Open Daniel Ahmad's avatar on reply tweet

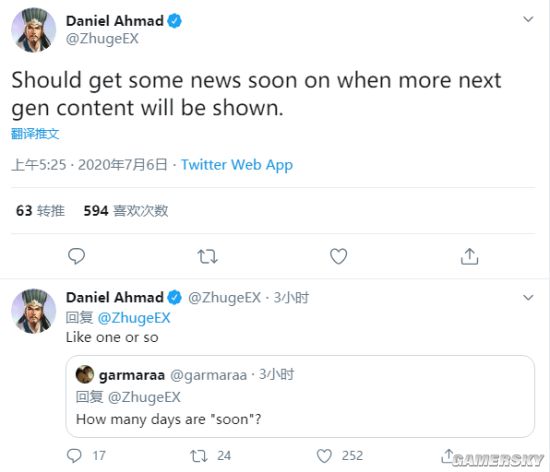tap(34, 311)
